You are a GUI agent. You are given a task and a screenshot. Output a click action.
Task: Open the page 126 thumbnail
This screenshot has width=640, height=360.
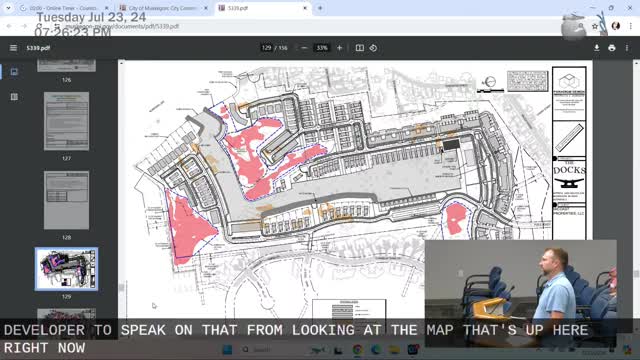tap(67, 66)
